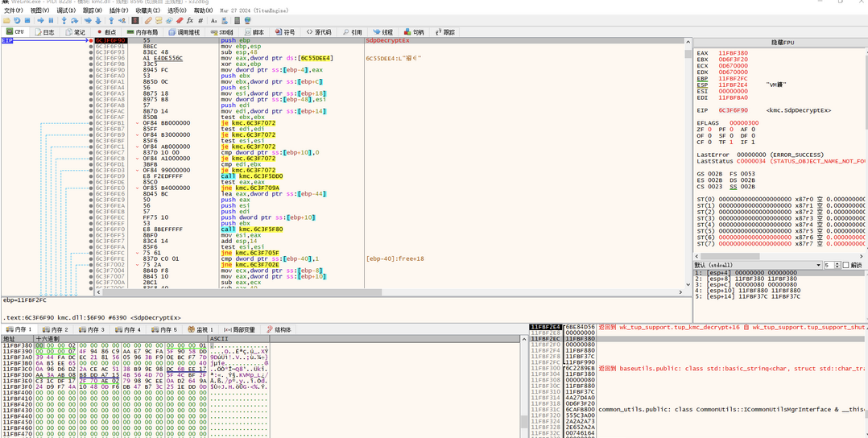Click the dump pane scroll-up arrow
The image size is (868, 438).
524,338
